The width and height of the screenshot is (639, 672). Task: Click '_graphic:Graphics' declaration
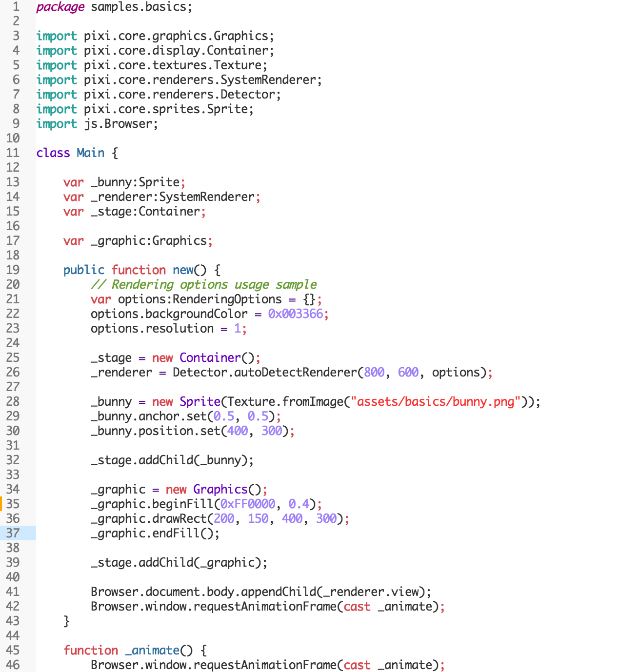pos(149,241)
